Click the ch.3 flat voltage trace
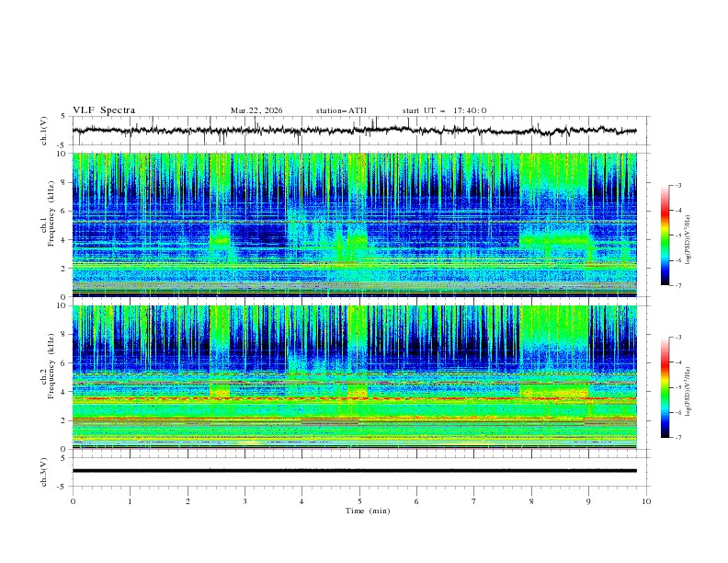Screen dimensions: 728x563 point(354,471)
